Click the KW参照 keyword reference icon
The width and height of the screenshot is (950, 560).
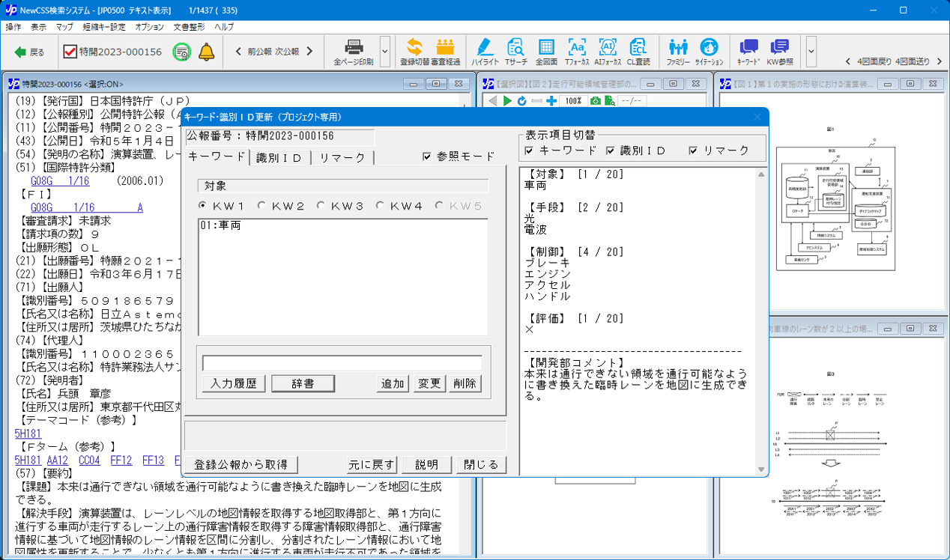tap(780, 52)
